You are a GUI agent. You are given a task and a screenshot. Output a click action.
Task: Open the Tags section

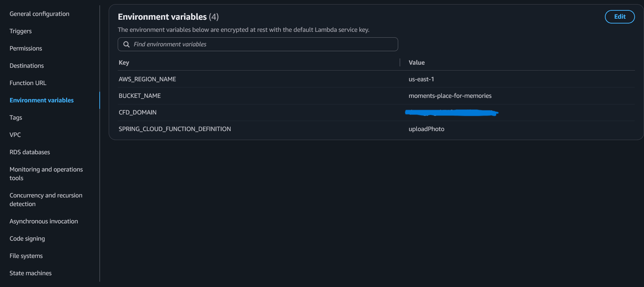click(16, 118)
